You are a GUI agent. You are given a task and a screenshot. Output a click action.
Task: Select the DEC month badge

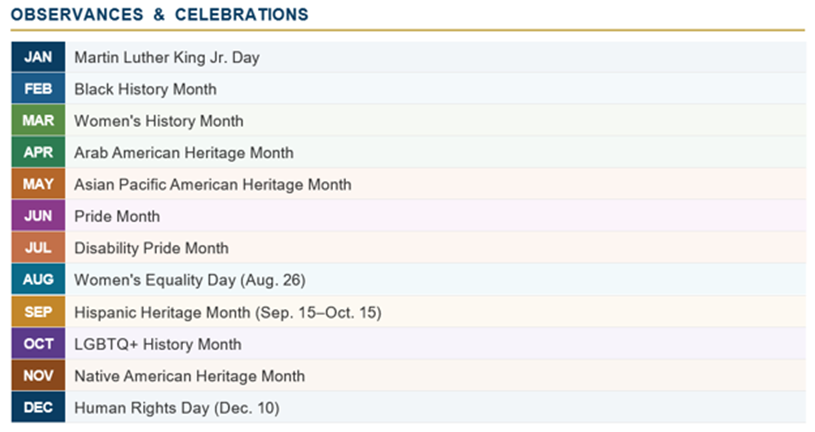38,407
